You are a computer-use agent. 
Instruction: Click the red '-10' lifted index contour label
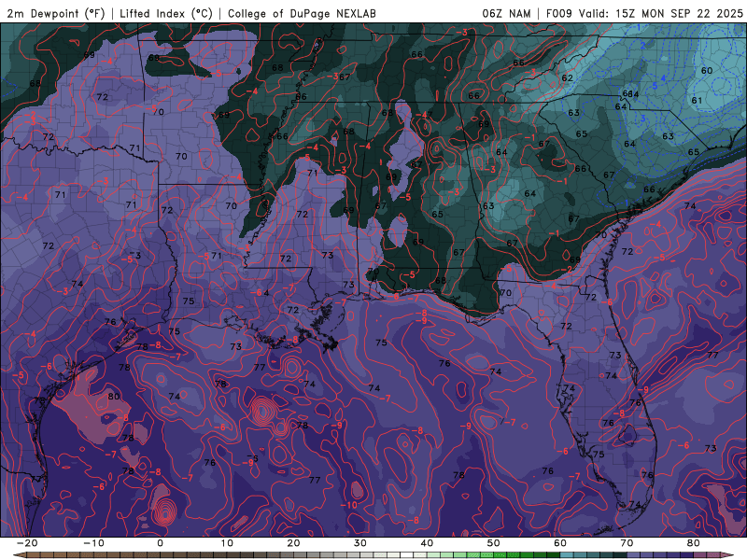point(348,505)
